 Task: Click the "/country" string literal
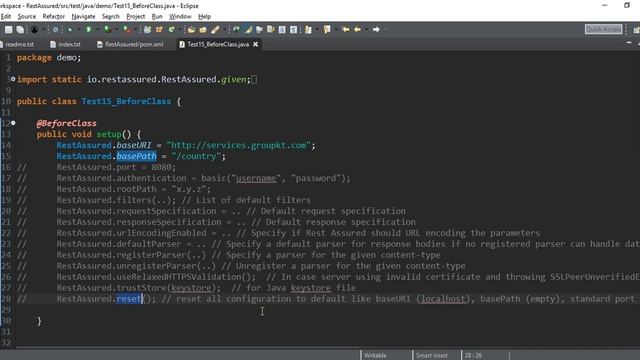point(196,156)
